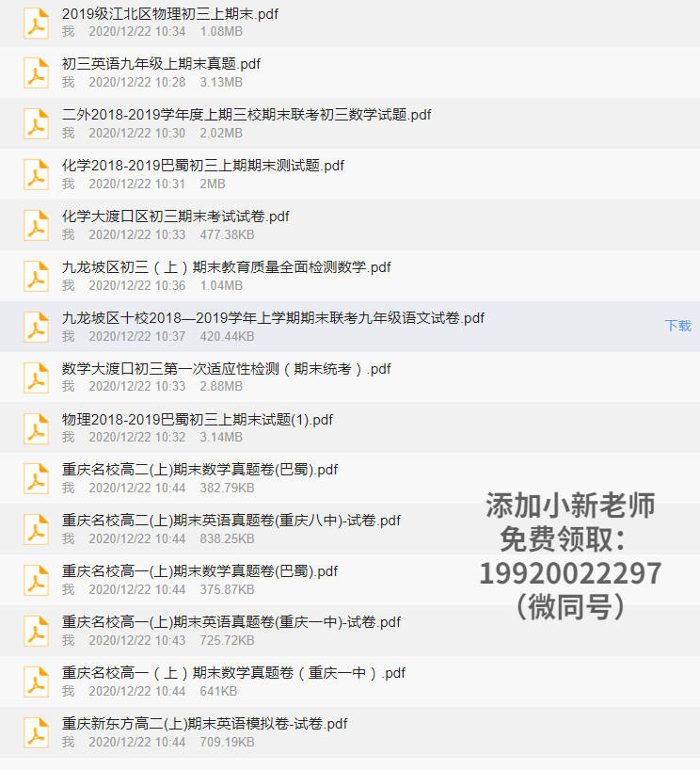Click timestamp 2020/12/22 10:30

pos(137,133)
